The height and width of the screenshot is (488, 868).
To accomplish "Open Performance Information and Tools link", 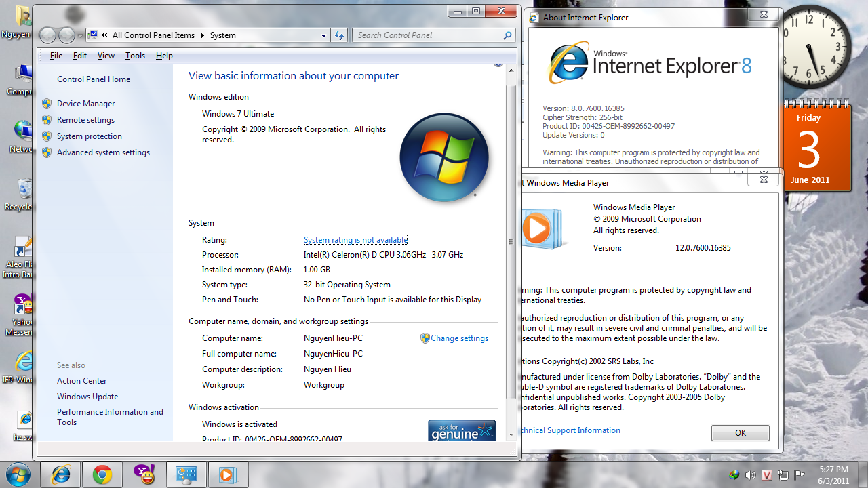I will click(110, 417).
